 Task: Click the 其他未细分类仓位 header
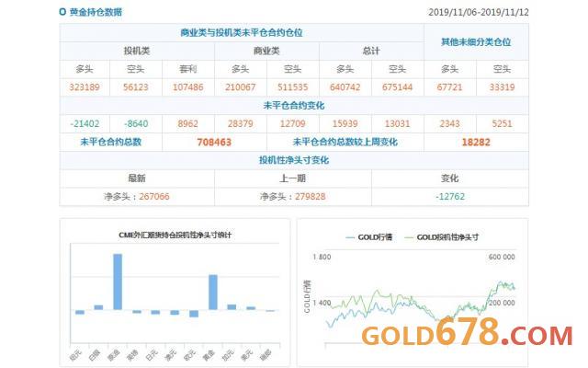[x=476, y=41]
